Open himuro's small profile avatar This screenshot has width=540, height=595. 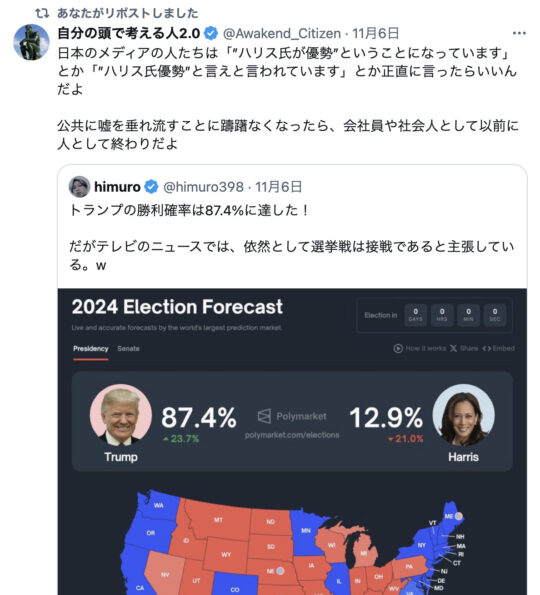click(x=79, y=187)
